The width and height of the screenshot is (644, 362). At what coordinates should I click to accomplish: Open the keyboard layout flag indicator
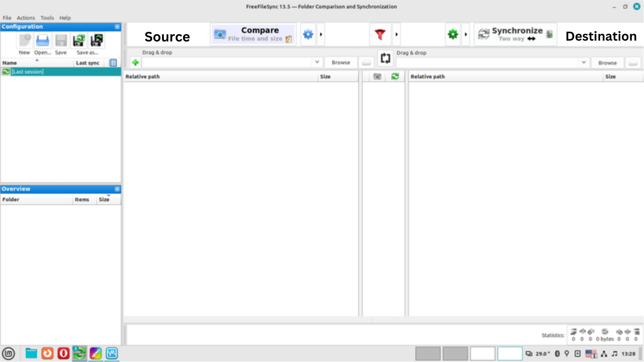pyautogui.click(x=591, y=354)
